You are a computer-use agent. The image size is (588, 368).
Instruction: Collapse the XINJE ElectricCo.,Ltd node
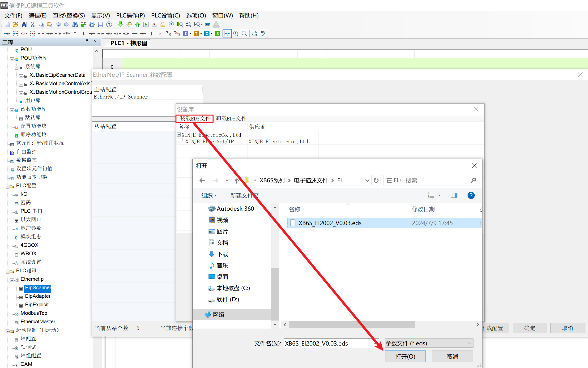(179, 135)
